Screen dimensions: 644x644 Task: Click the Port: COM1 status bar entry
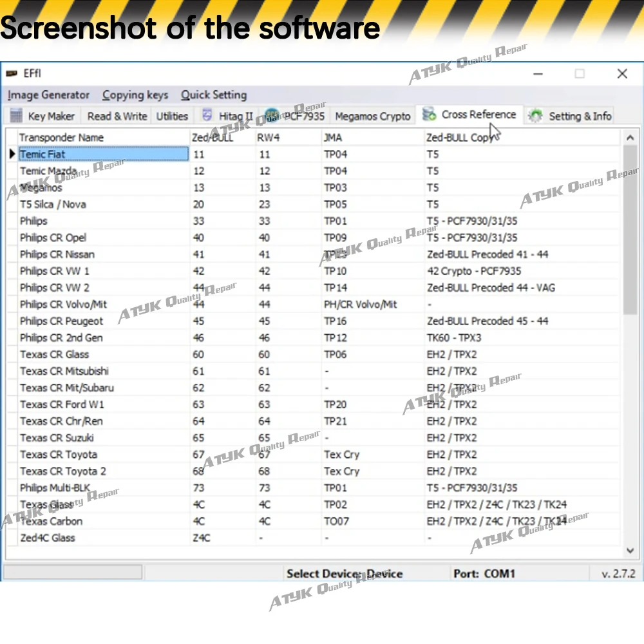pos(484,574)
